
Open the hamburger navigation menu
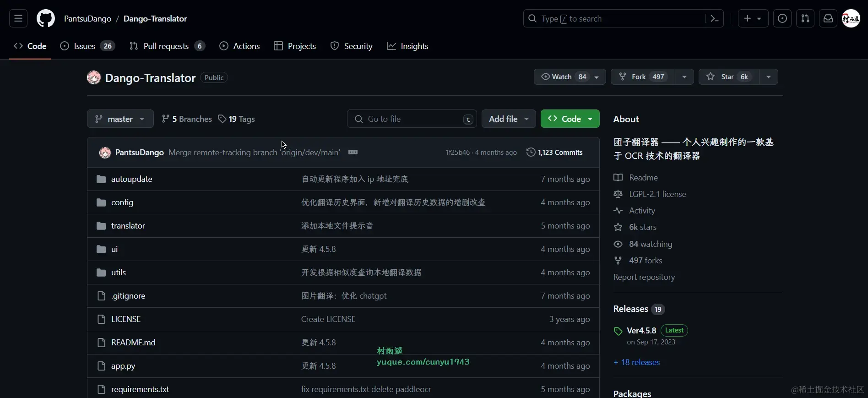click(x=18, y=19)
